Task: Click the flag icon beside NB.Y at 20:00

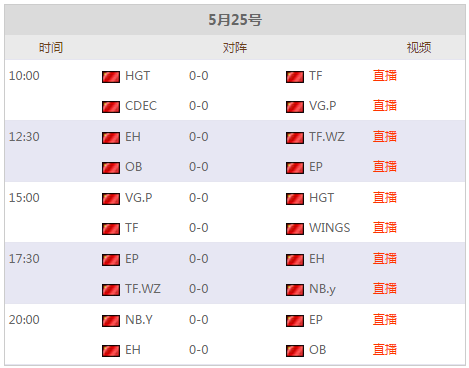Action: pos(111,321)
